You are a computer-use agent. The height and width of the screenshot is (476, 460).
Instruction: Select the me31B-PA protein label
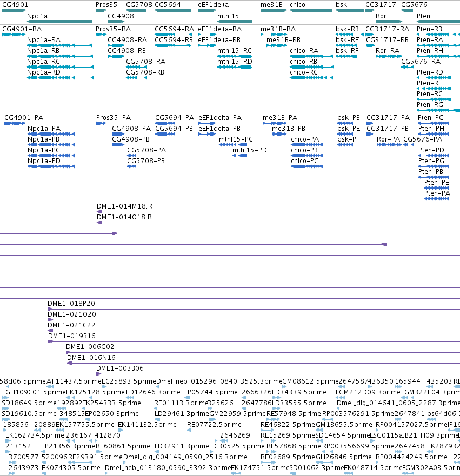pos(280,118)
